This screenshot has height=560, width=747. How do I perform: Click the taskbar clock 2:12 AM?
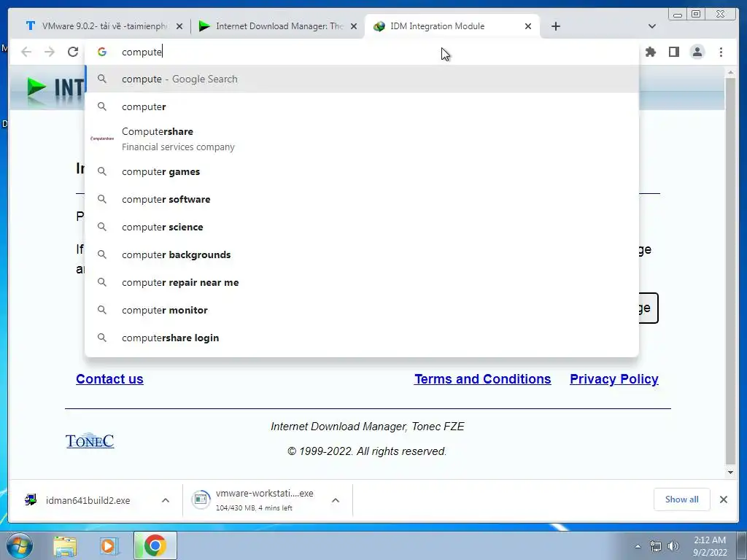pos(710,546)
